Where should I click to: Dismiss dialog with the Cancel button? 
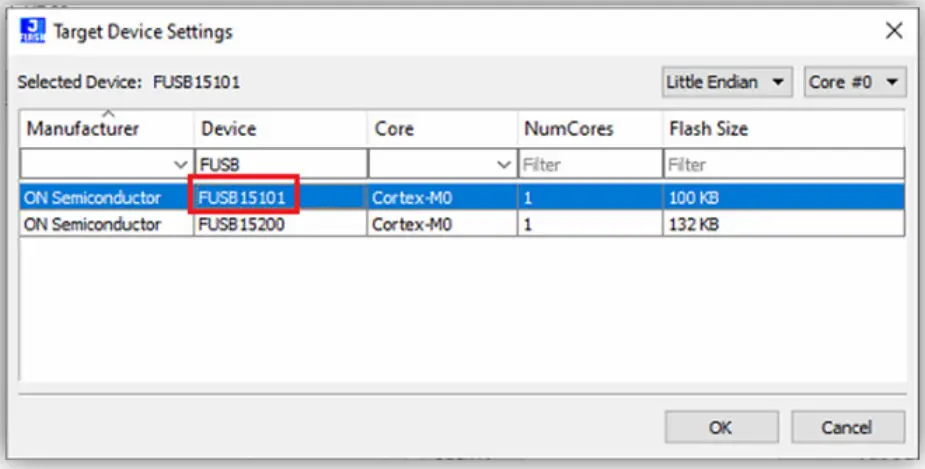(848, 427)
